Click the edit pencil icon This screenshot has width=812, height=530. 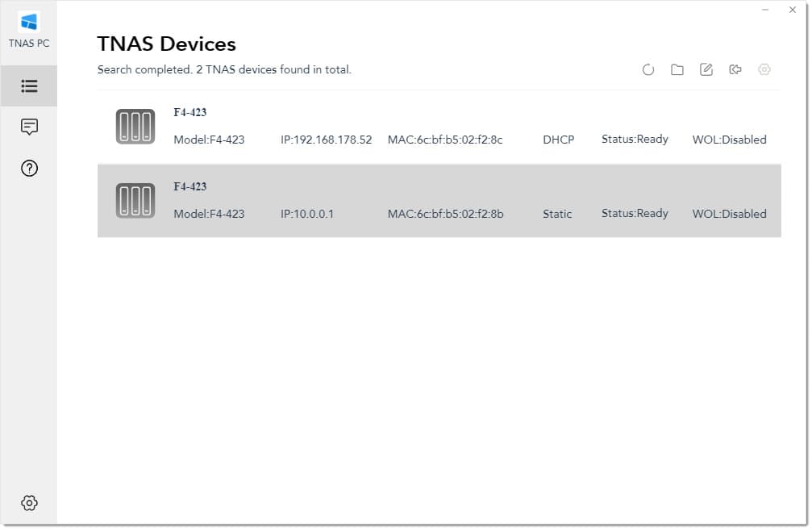coord(706,70)
